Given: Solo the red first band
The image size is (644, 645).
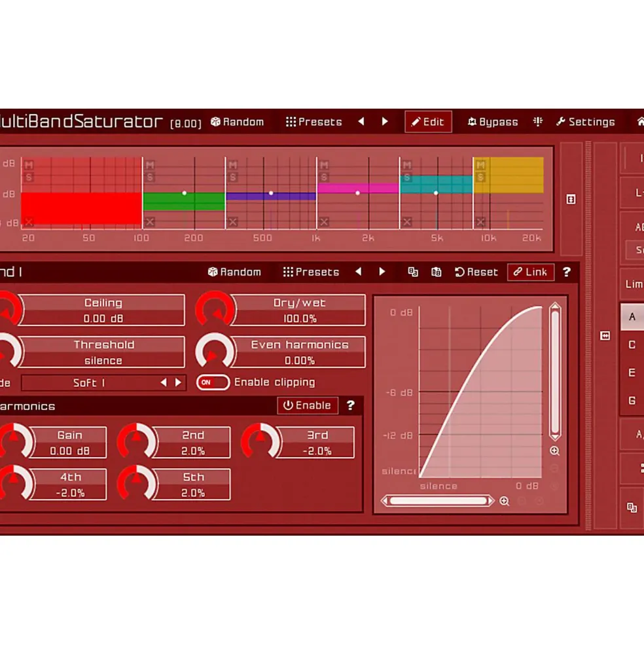Looking at the screenshot, I should [x=29, y=177].
